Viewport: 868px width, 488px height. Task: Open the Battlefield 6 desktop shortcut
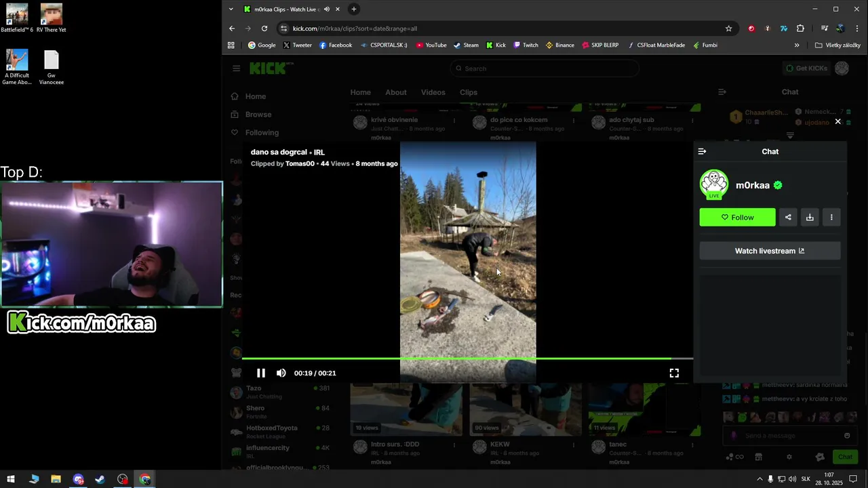click(x=17, y=18)
